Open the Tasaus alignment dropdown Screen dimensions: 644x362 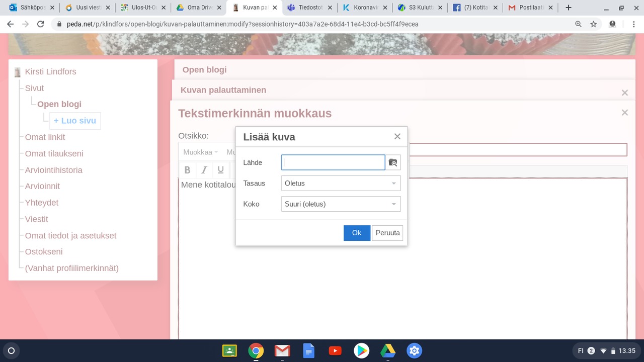pos(341,183)
